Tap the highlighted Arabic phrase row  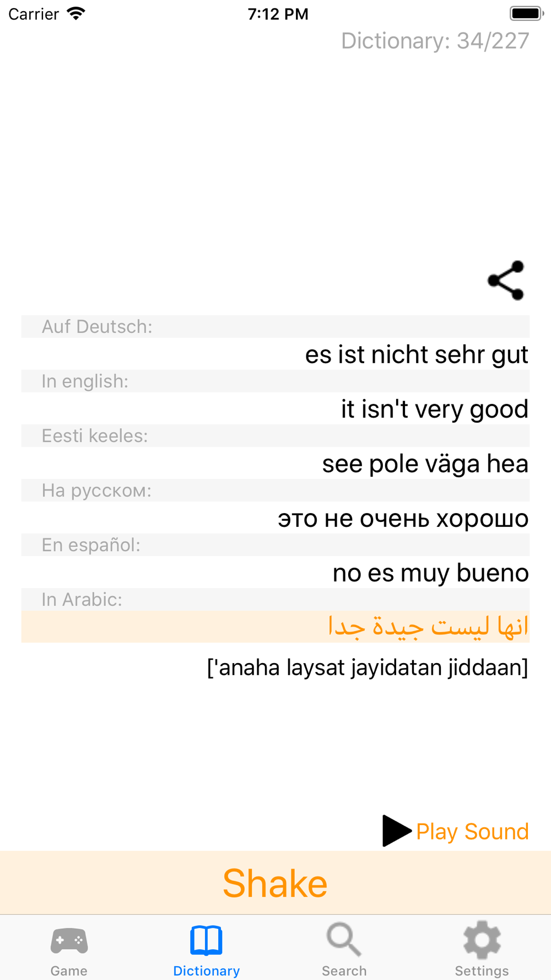click(275, 626)
